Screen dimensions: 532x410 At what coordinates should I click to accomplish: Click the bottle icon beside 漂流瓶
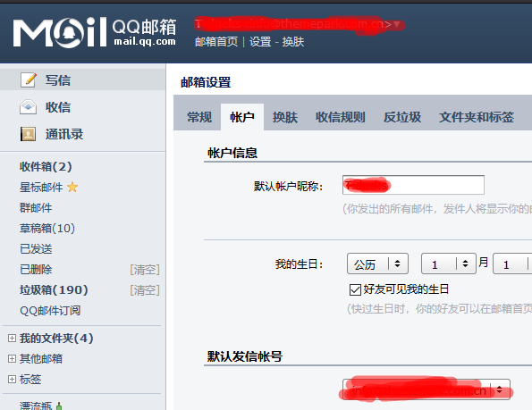click(59, 406)
